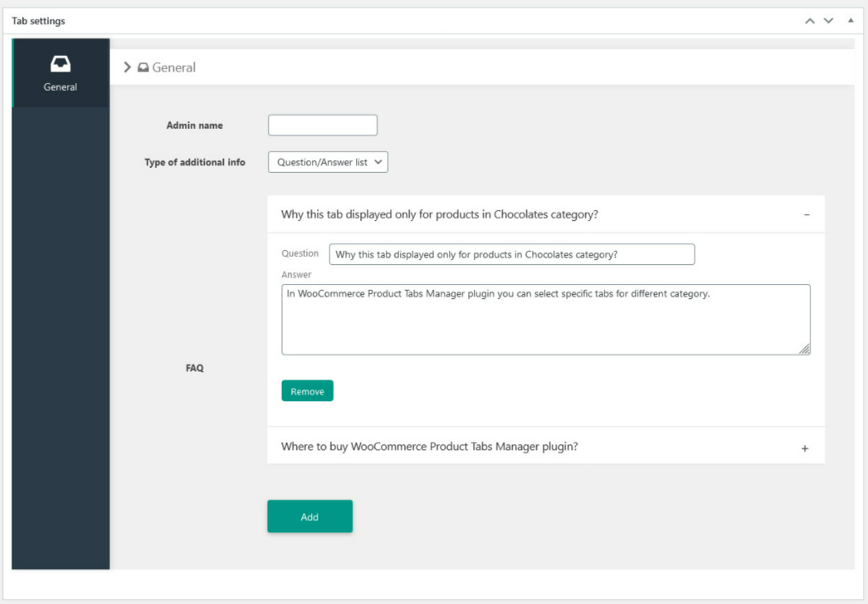868x604 pixels.
Task: Edit the Question input field
Action: click(x=512, y=254)
